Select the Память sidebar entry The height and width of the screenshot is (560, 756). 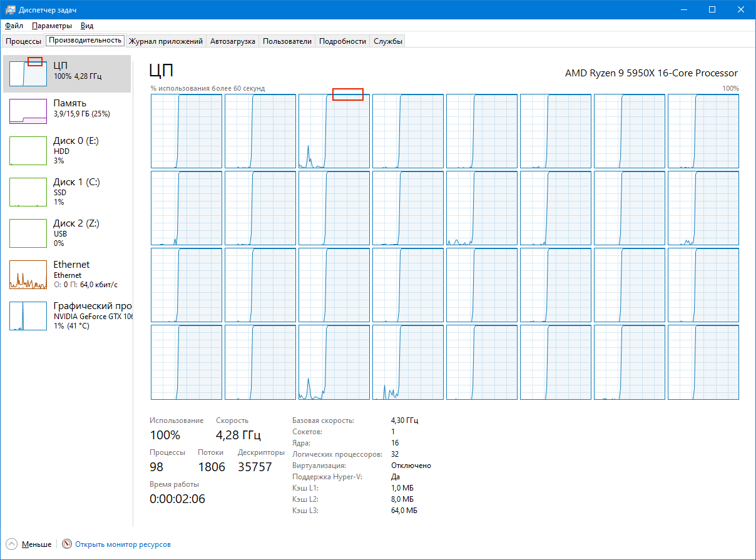point(68,111)
